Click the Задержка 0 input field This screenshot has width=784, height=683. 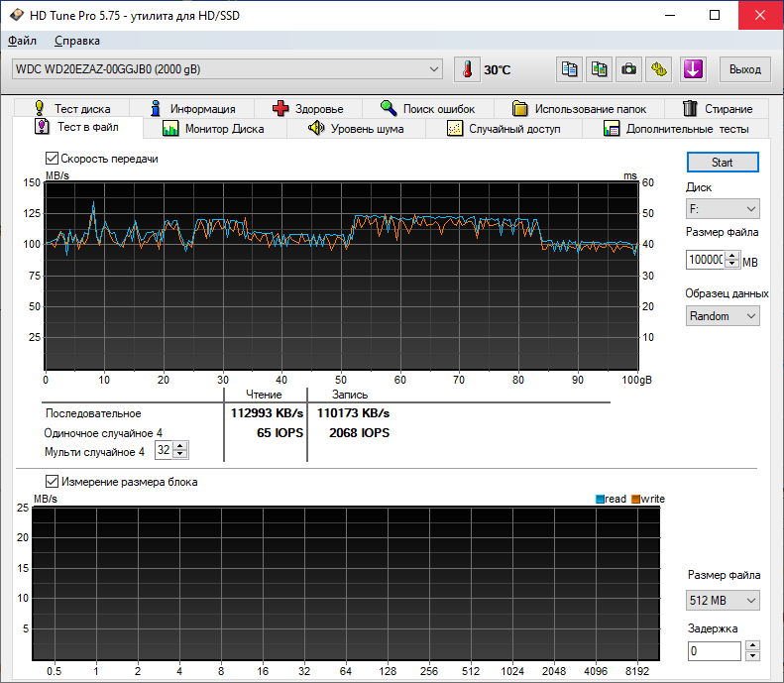point(714,651)
